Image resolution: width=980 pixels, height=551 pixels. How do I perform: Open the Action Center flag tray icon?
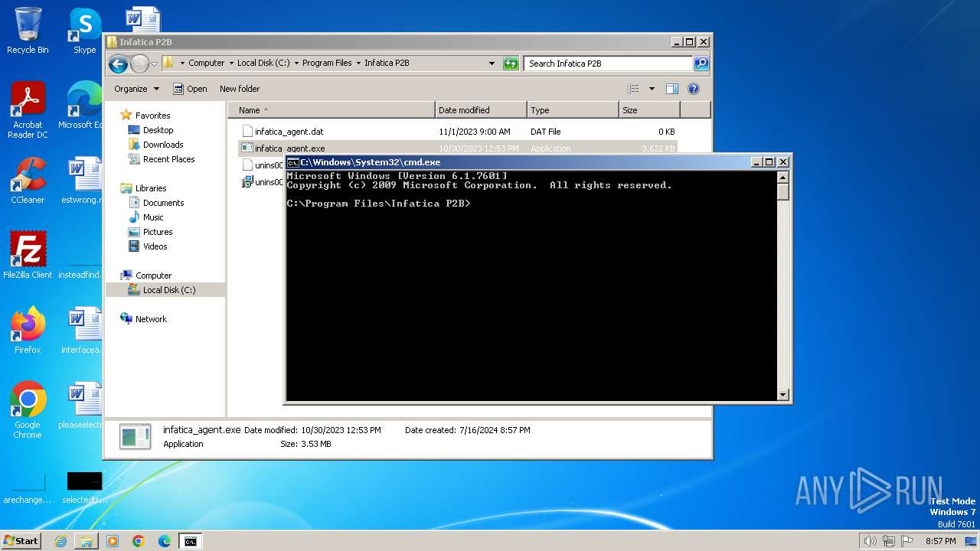[908, 541]
